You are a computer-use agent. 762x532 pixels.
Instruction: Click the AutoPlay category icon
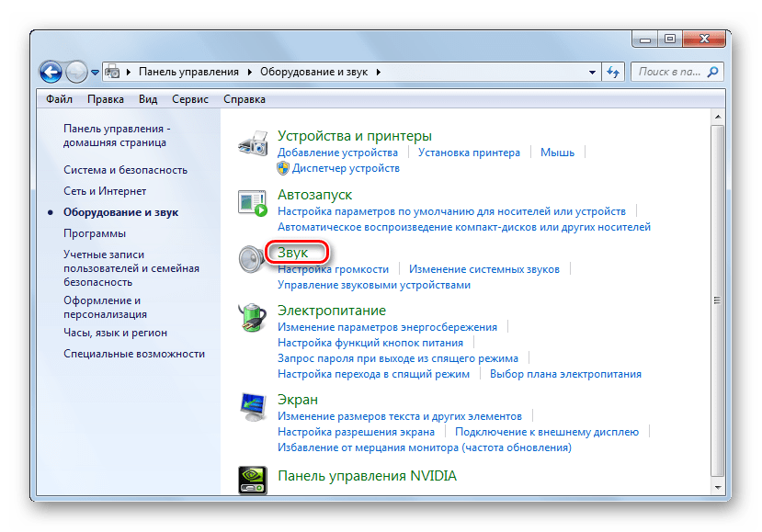253,203
